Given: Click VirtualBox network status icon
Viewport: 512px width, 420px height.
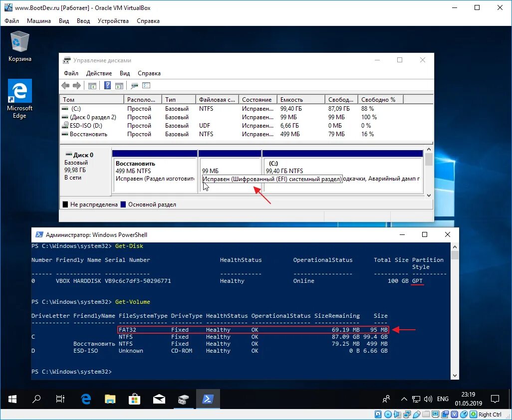Looking at the screenshot, I should click(407, 415).
